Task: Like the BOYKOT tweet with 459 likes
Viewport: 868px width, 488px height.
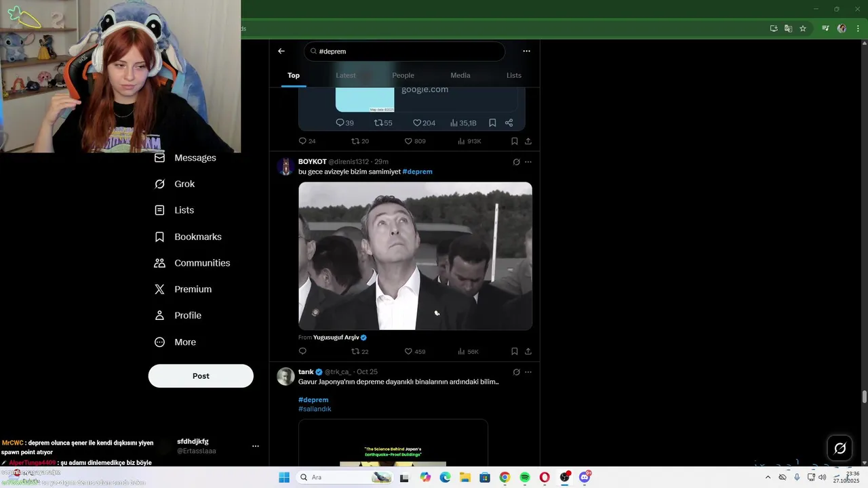Action: click(415, 351)
